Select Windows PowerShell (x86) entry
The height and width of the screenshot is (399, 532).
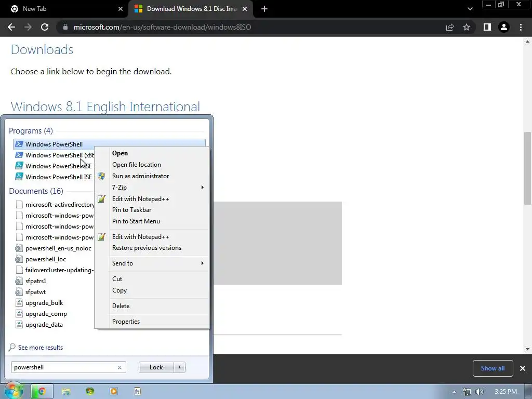click(54, 155)
